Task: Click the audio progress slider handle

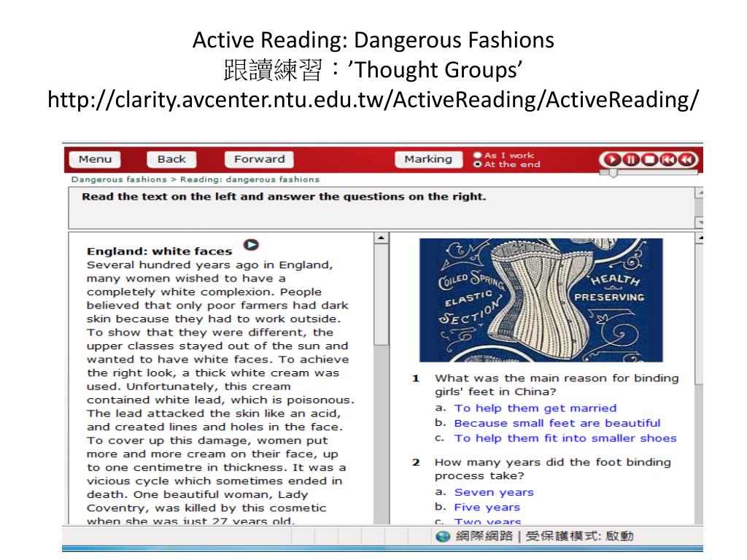Action: 613,174
